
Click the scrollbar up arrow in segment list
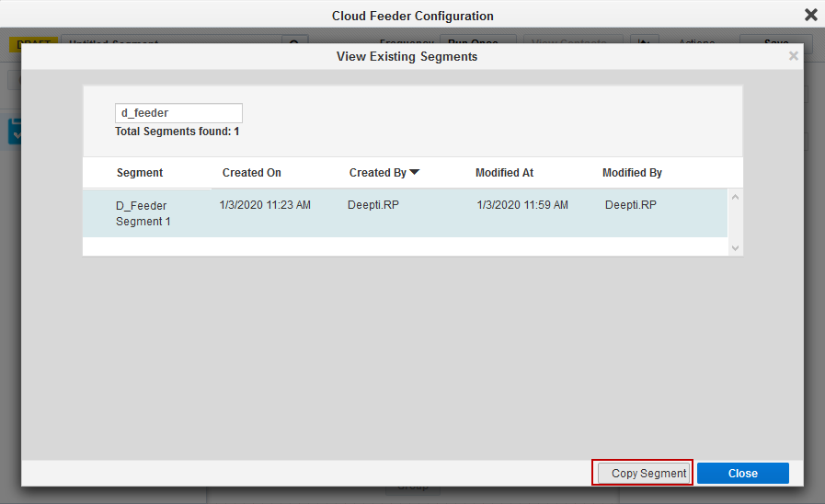pos(735,198)
